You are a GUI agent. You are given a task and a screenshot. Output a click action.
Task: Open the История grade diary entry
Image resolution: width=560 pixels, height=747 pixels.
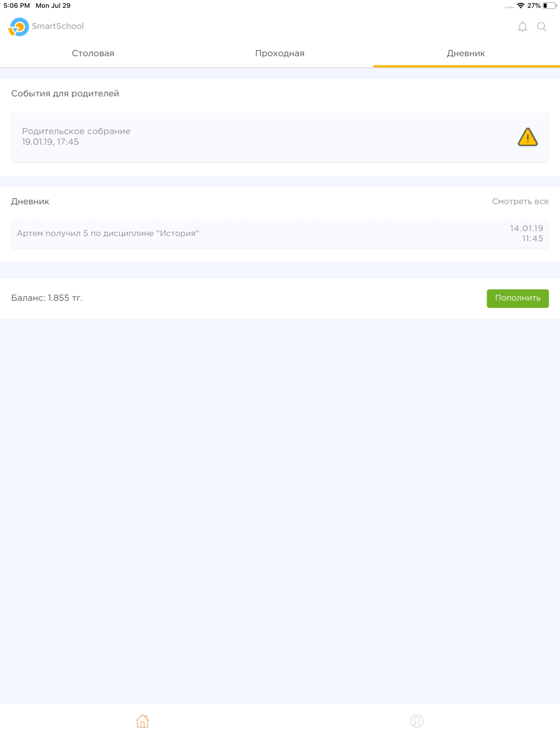(280, 234)
